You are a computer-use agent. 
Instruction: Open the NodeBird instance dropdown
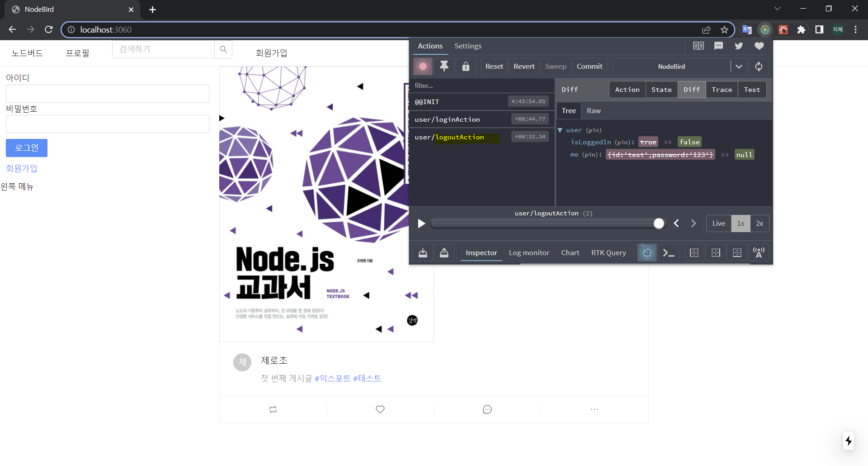pos(671,67)
